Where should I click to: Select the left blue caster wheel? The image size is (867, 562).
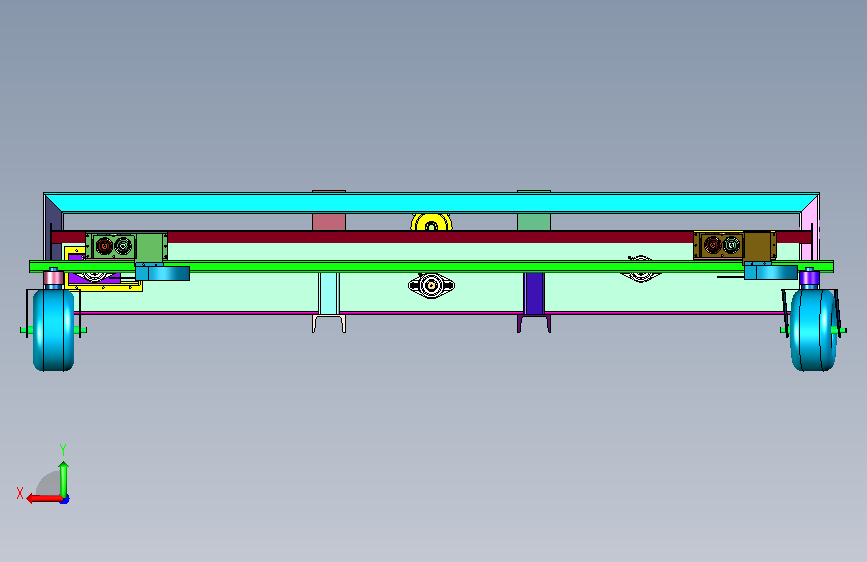point(53,330)
